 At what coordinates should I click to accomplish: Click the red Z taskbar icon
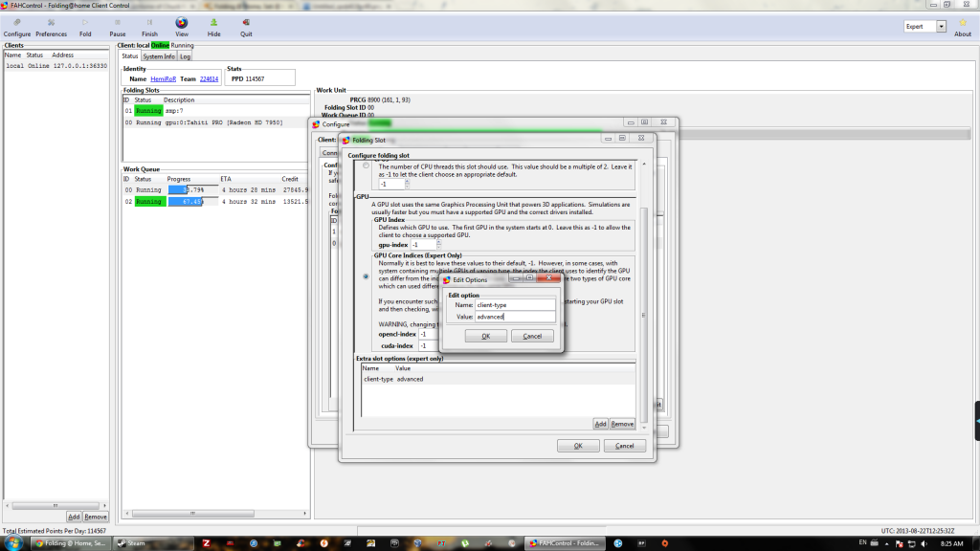click(x=207, y=543)
